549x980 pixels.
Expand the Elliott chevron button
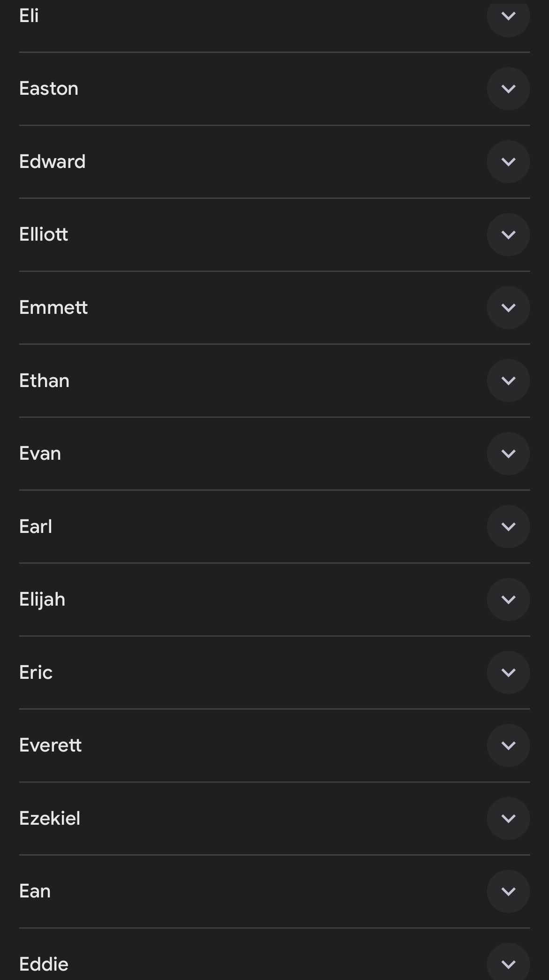tap(508, 235)
